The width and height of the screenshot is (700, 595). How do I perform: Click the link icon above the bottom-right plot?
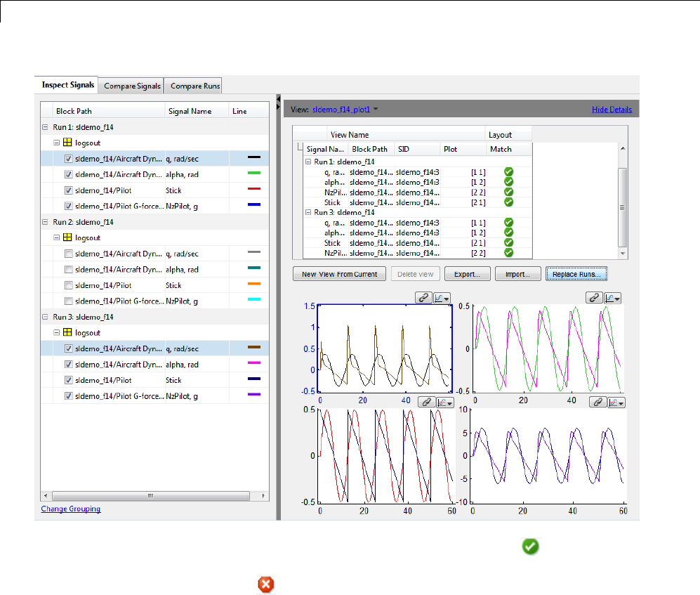(x=597, y=402)
